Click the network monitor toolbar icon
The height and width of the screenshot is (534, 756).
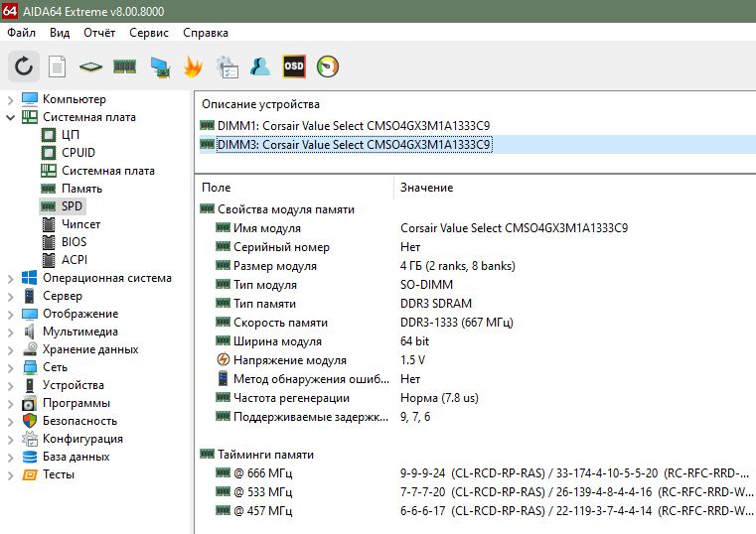pos(160,67)
